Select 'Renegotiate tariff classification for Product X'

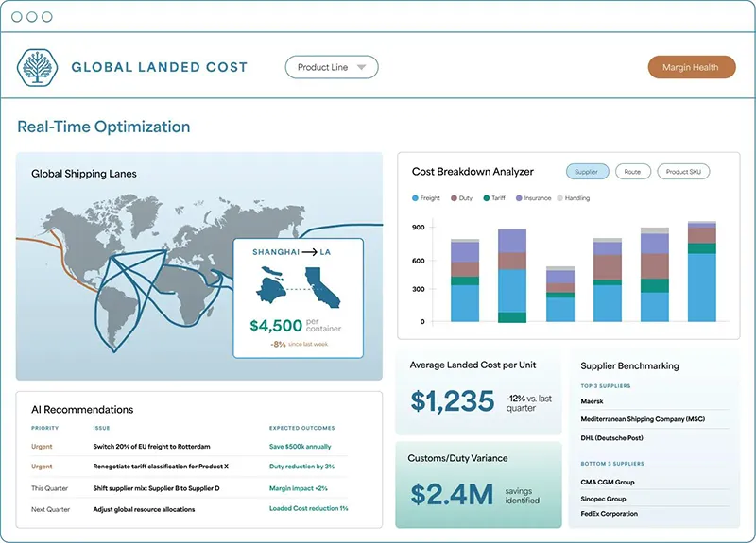(x=161, y=467)
